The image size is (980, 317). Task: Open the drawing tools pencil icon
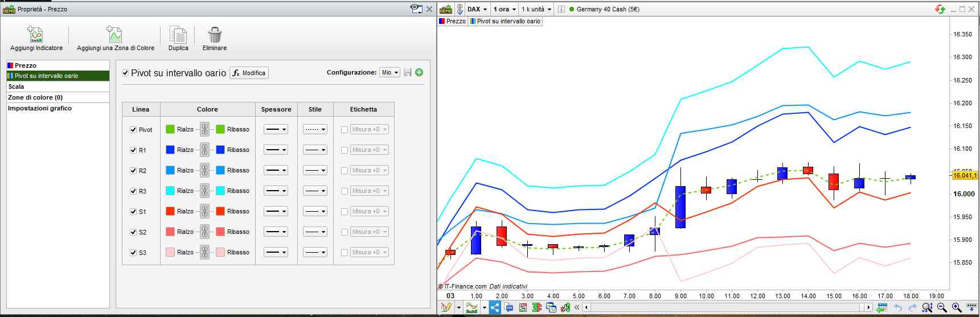446,307
